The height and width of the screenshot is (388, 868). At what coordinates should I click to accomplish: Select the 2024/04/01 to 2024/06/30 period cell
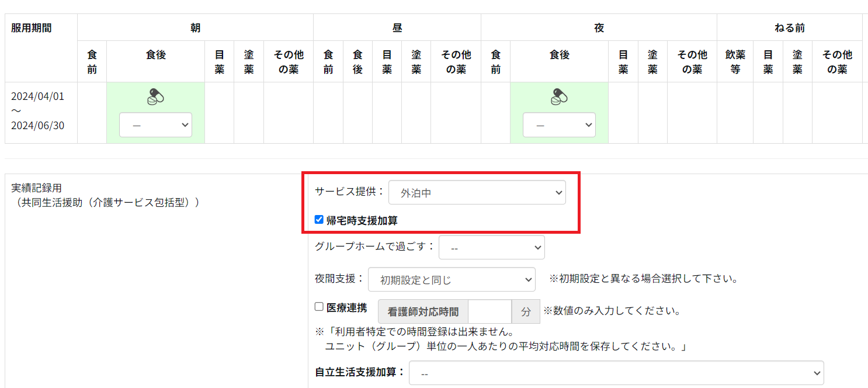(38, 112)
